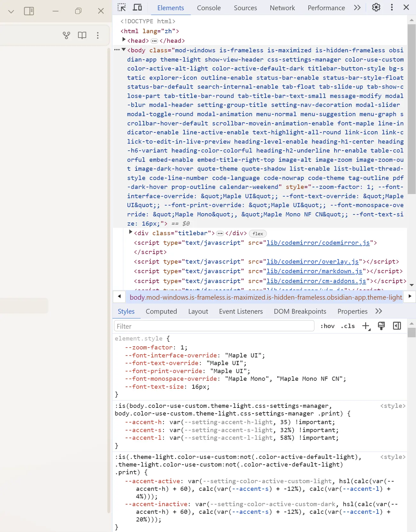This screenshot has width=416, height=532.
Task: Restore down the Obsidian window
Action: (78, 11)
